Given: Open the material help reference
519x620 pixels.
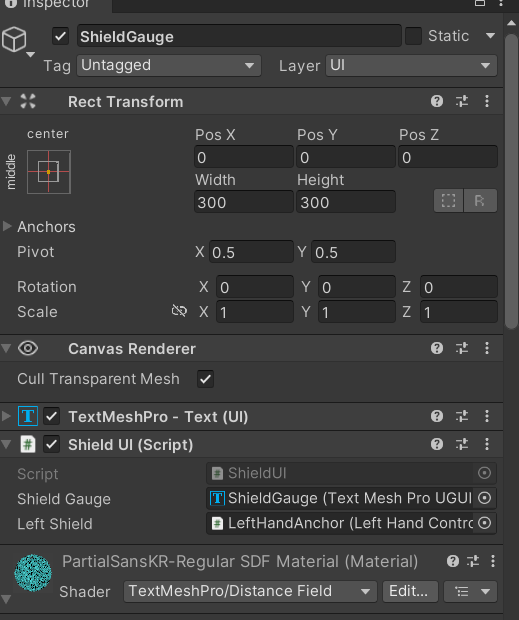Looking at the screenshot, I should coord(453,561).
